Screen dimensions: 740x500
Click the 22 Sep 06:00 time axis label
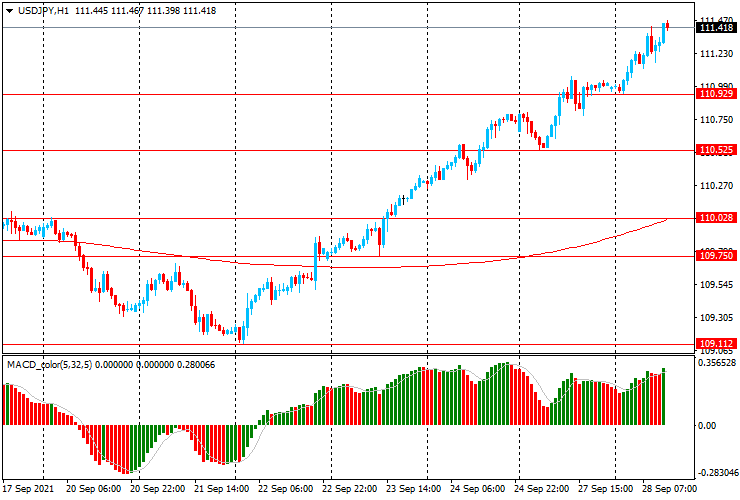[286, 489]
